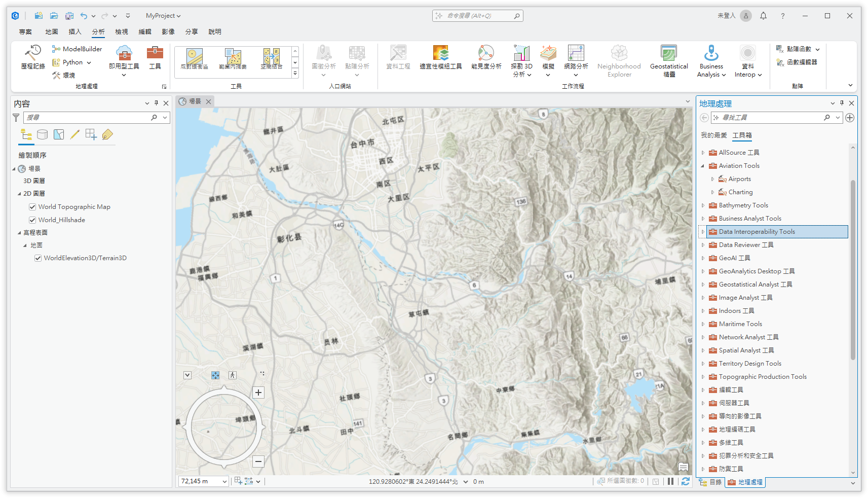The image size is (868, 498).
Task: Open the notifications bell
Action: (763, 16)
